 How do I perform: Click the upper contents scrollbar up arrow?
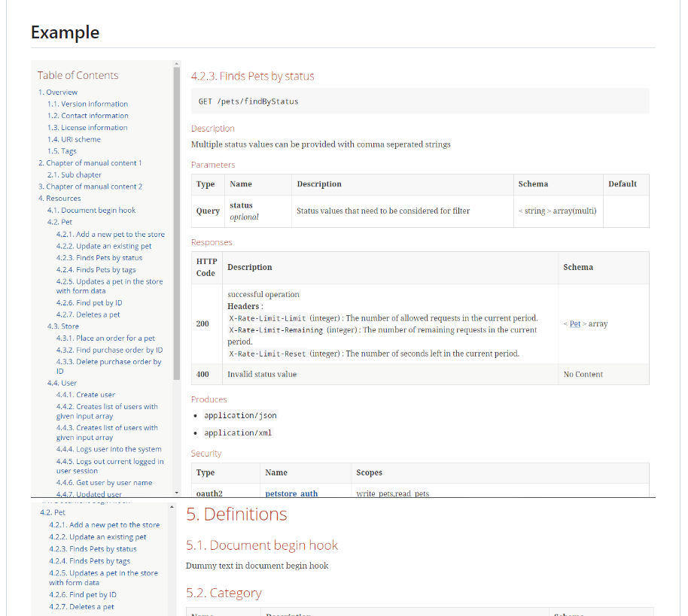pos(177,64)
